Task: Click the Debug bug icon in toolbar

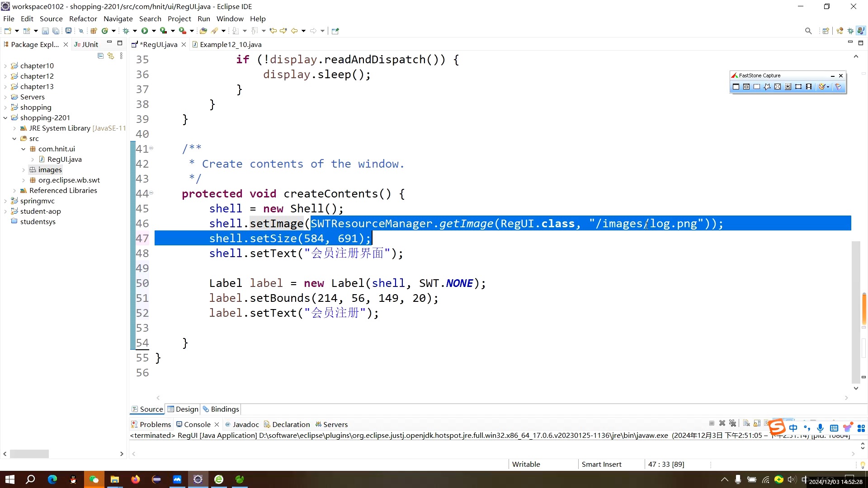Action: click(x=126, y=31)
